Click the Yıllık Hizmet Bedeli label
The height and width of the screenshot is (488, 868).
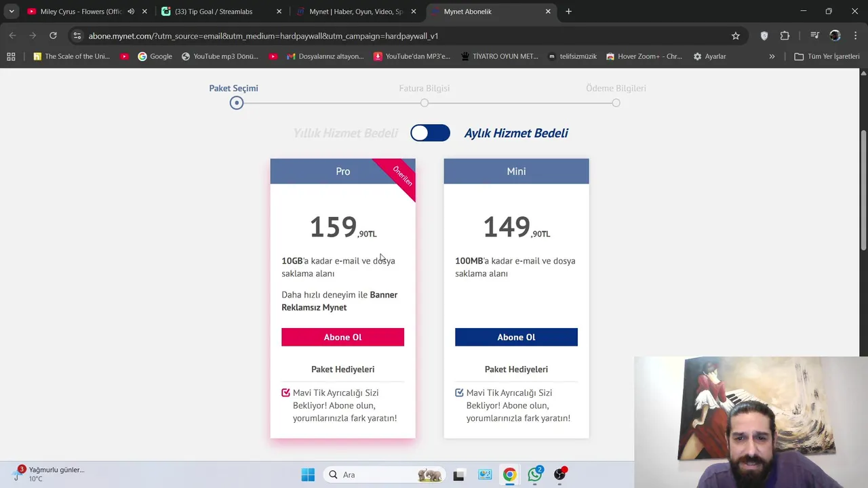(345, 133)
